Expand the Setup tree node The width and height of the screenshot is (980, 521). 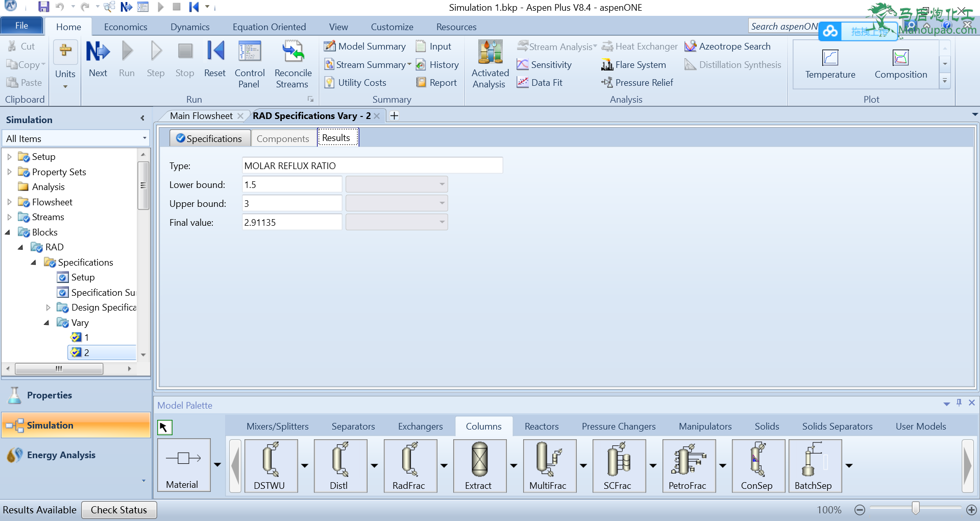9,157
